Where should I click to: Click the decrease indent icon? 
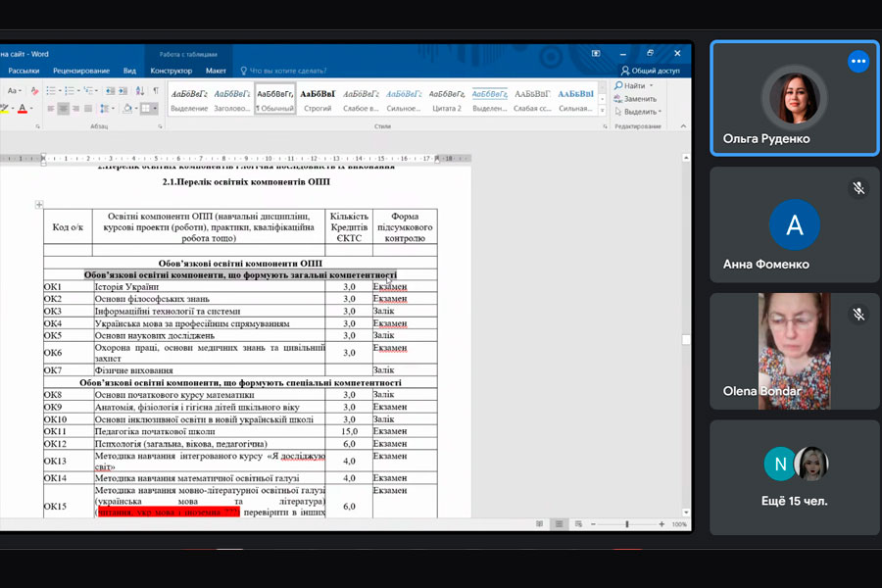pyautogui.click(x=110, y=90)
